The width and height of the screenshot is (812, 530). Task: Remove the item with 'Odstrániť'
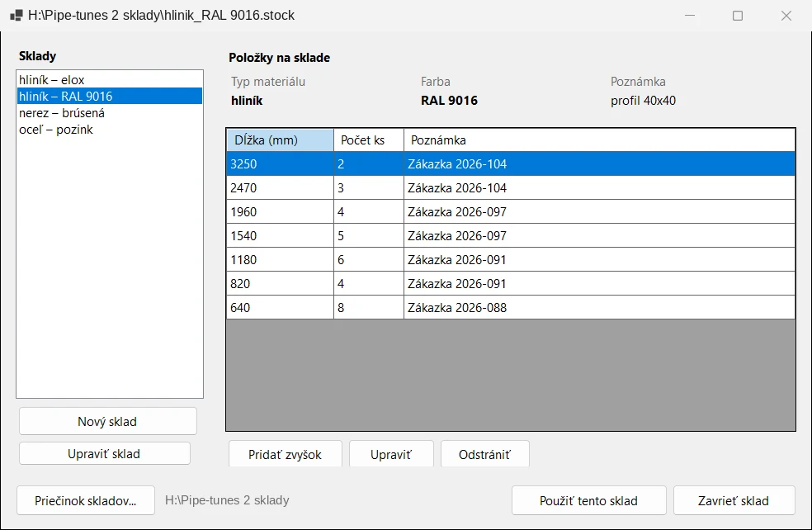[484, 454]
